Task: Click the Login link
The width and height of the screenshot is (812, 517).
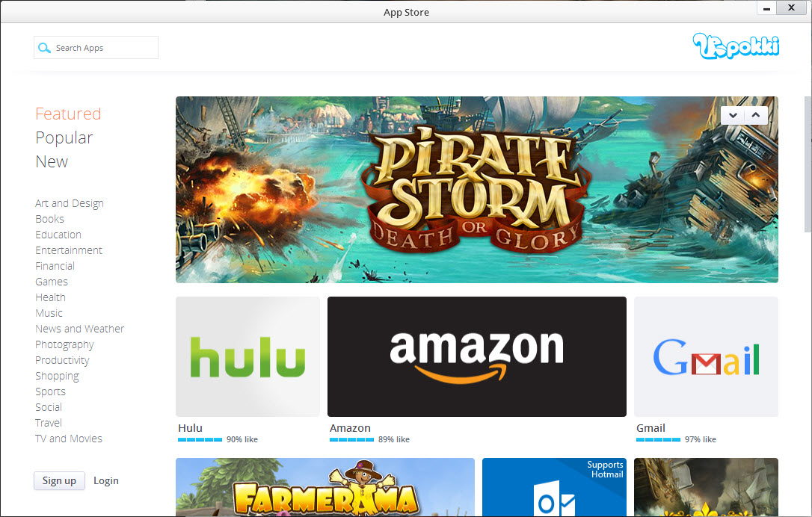Action: point(106,481)
